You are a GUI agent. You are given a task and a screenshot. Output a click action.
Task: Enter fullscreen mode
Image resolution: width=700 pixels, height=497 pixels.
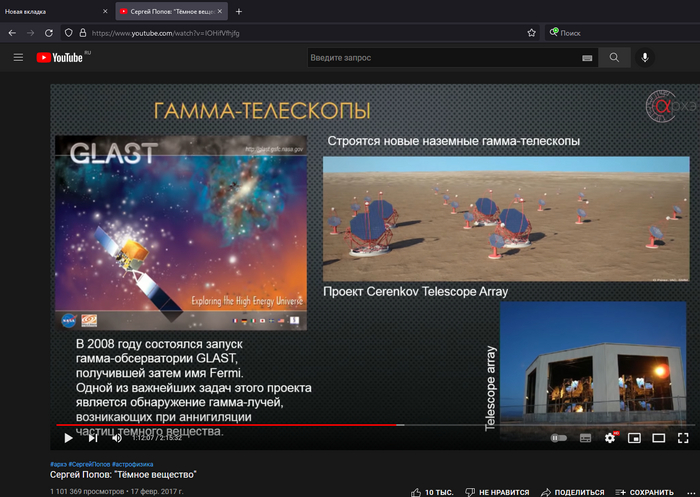pyautogui.click(x=683, y=438)
